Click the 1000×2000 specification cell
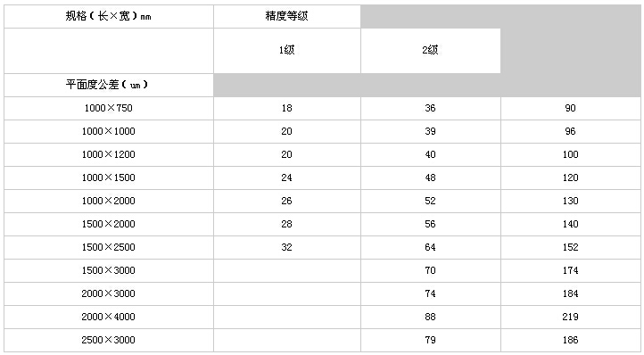Image resolution: width=644 pixels, height=355 pixels. [x=109, y=201]
